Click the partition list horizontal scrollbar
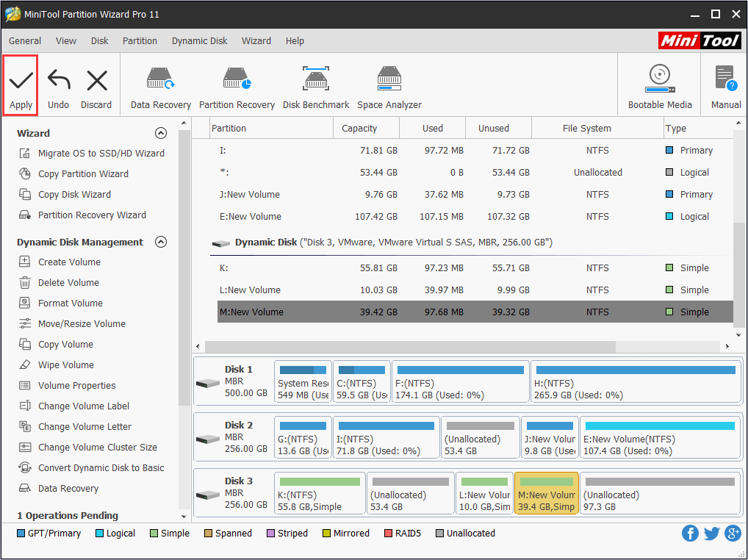This screenshot has width=748, height=560. click(x=410, y=346)
